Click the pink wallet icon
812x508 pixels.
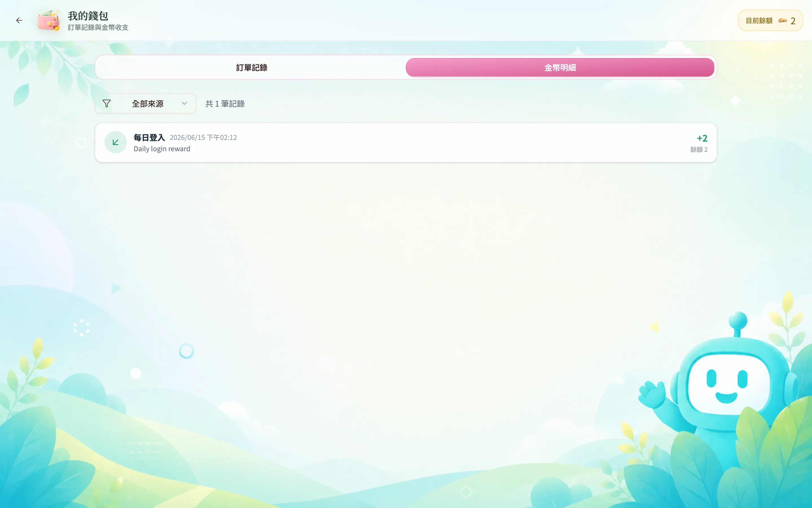(49, 20)
